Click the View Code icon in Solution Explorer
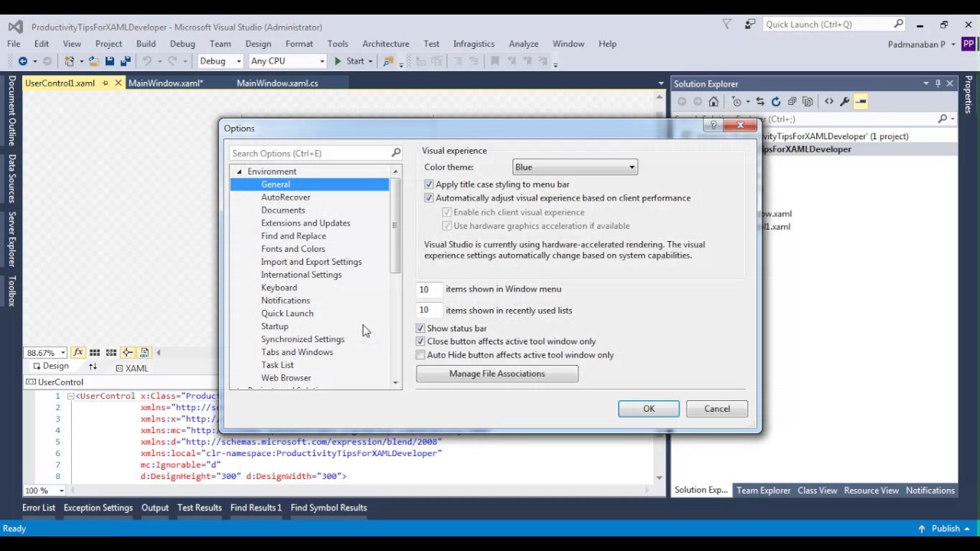Viewport: 980px width, 551px height. [829, 101]
